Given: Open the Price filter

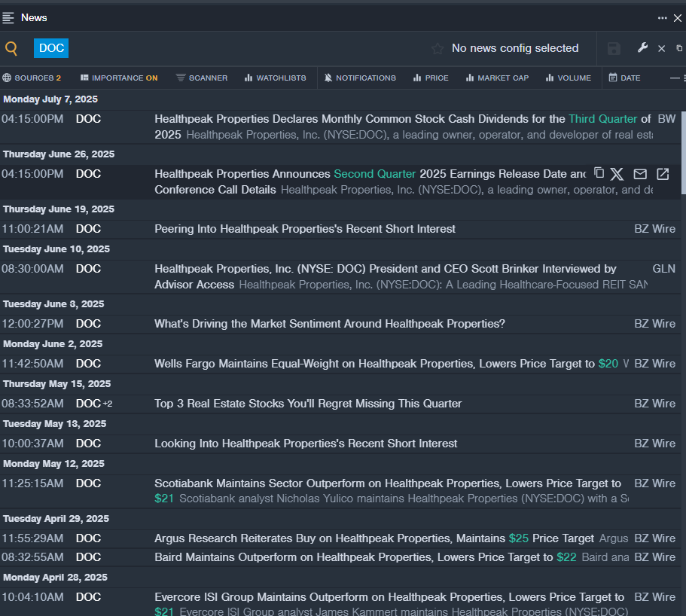Looking at the screenshot, I should pos(431,78).
